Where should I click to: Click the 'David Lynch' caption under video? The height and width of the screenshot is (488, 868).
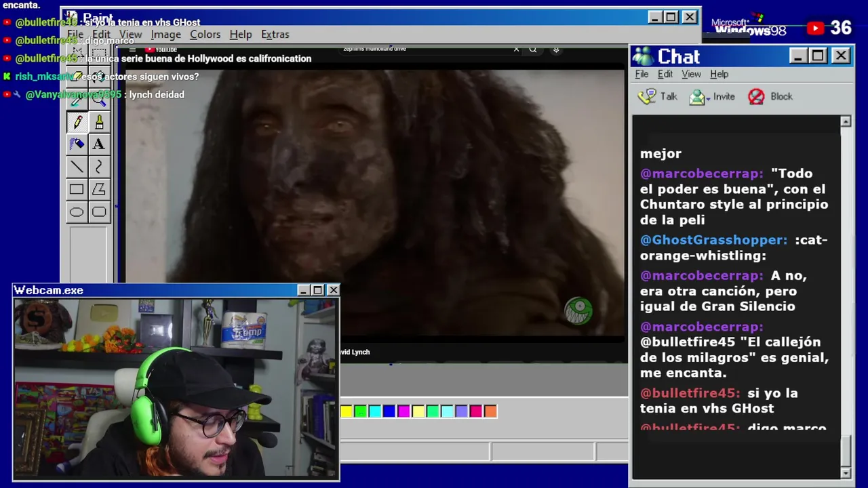click(x=355, y=352)
